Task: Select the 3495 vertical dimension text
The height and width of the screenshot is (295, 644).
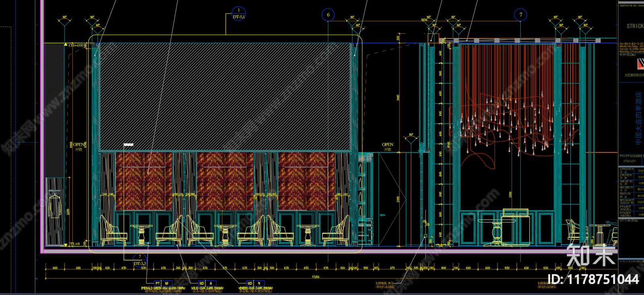Action: (x=398, y=98)
